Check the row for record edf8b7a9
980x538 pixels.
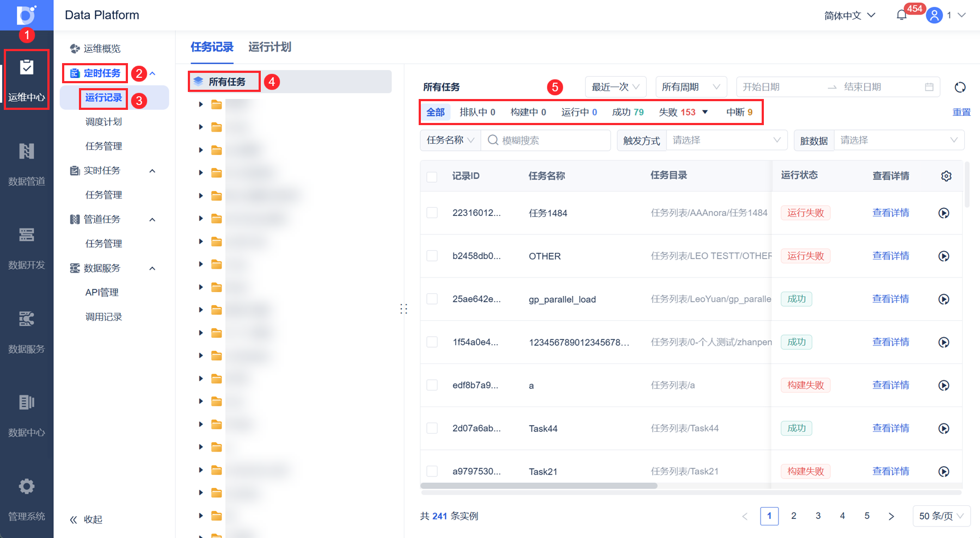432,385
